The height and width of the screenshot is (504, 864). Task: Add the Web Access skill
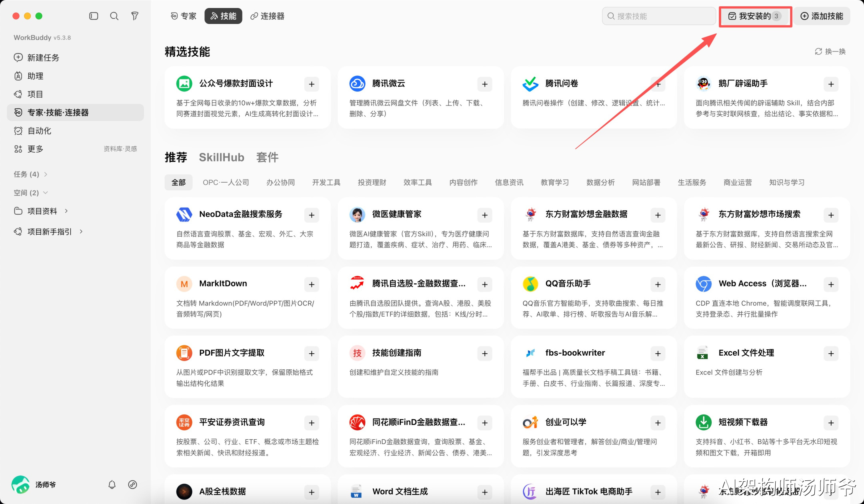click(831, 285)
